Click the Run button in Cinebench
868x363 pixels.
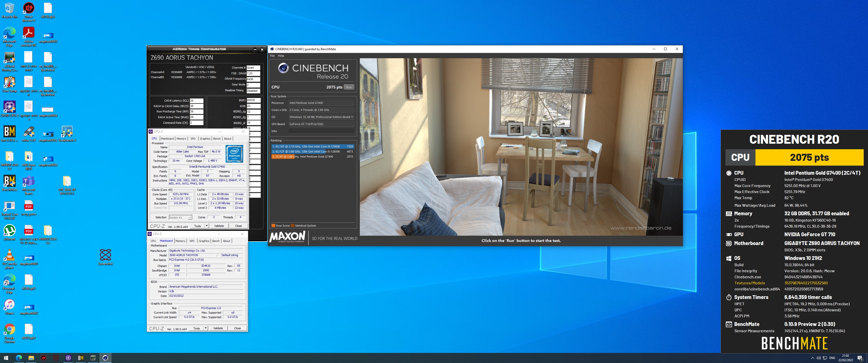(349, 87)
